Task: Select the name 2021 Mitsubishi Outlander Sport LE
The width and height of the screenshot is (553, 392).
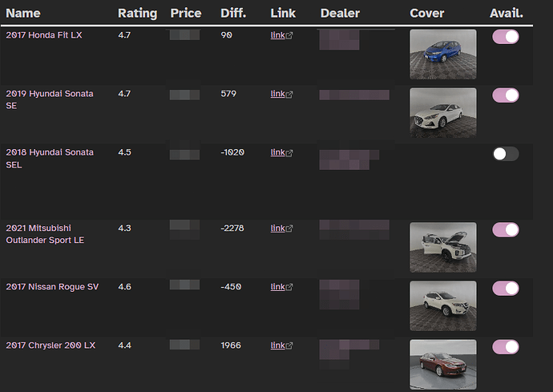Action: point(45,234)
